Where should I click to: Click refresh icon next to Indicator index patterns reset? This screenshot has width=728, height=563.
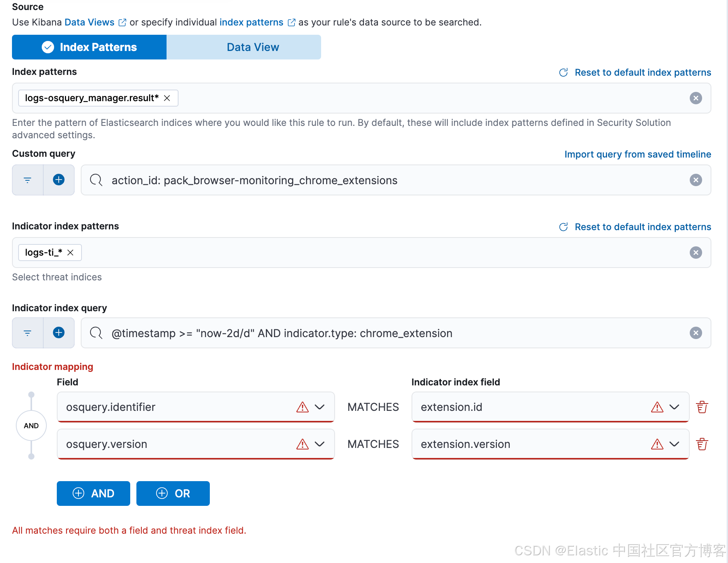click(x=563, y=227)
